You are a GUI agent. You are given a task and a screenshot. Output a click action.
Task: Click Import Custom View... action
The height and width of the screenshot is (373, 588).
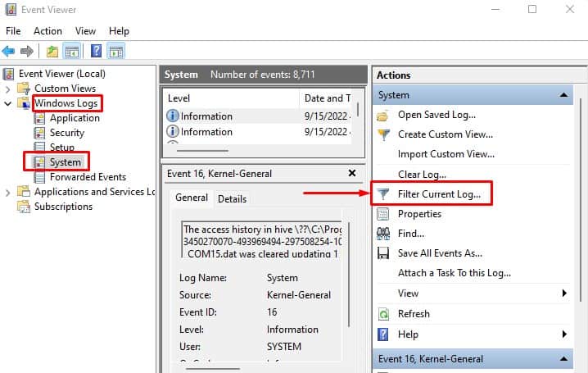click(446, 154)
